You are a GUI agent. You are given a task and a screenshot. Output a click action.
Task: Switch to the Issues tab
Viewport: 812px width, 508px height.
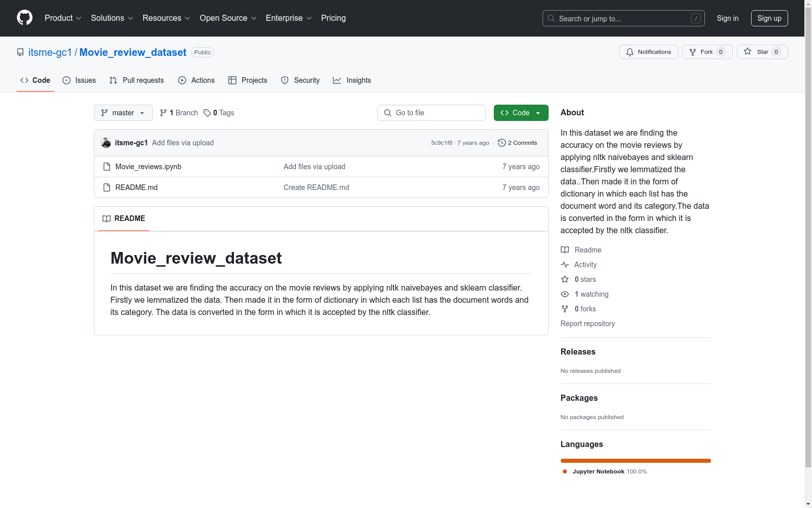[x=79, y=80]
